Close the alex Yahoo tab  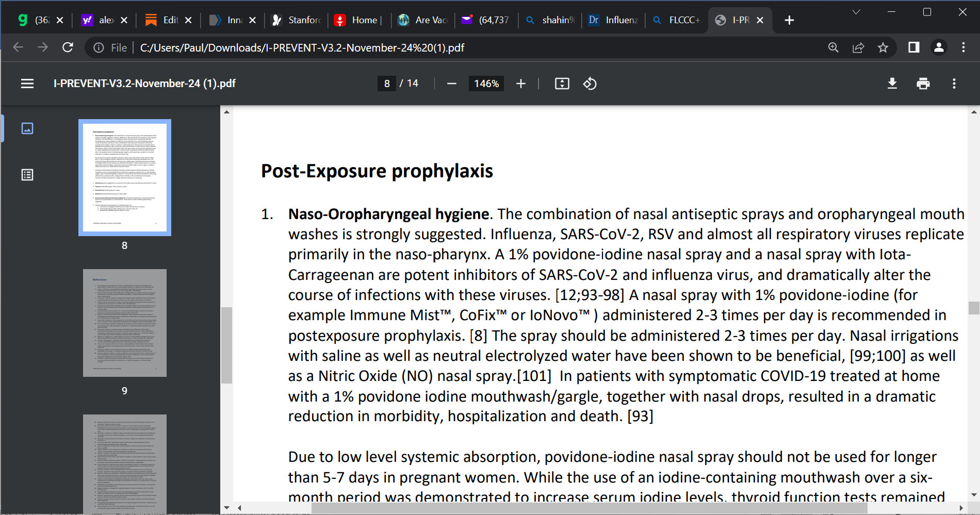pos(124,20)
